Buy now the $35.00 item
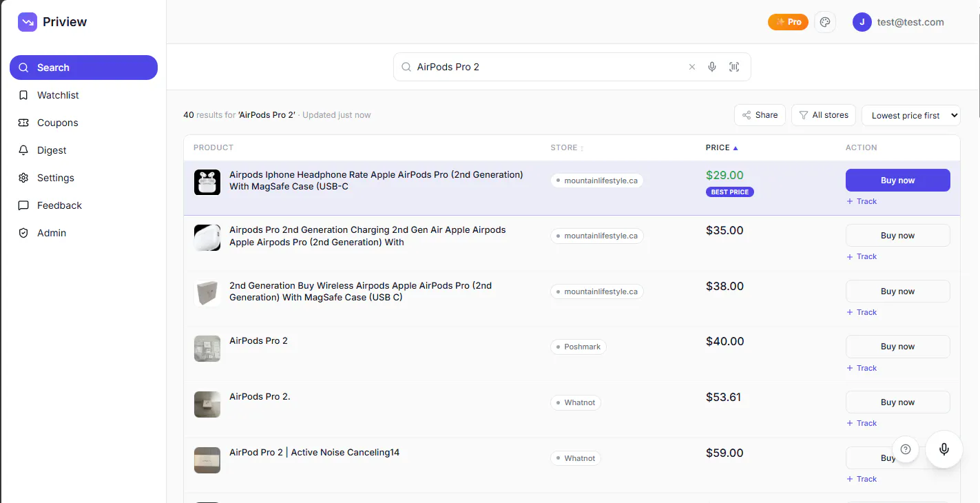 897,235
